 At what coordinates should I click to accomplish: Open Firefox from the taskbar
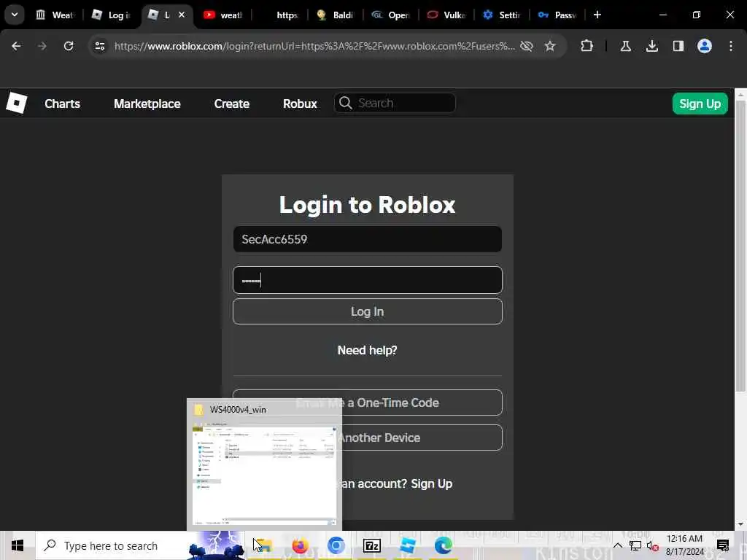tap(300, 545)
